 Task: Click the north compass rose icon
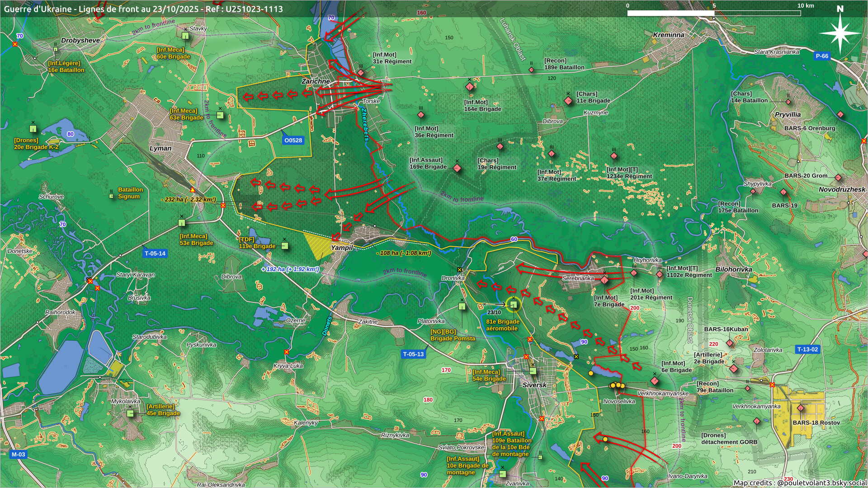840,33
